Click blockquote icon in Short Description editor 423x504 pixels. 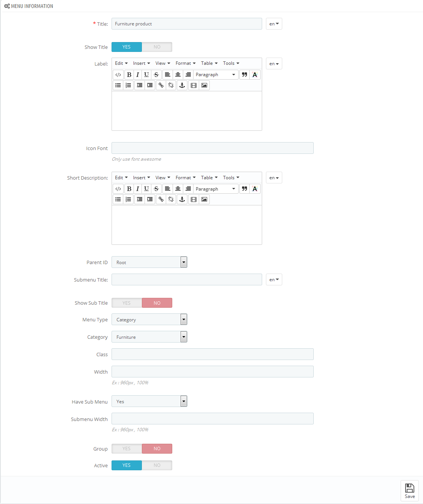[245, 189]
